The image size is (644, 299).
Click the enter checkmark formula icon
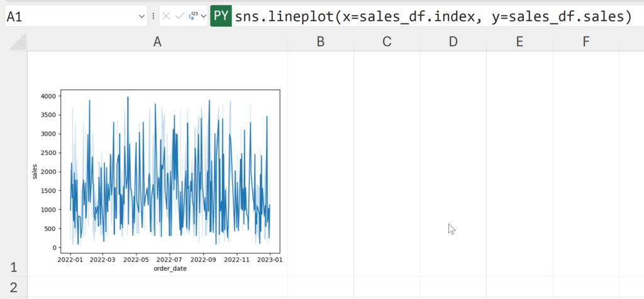tap(180, 16)
